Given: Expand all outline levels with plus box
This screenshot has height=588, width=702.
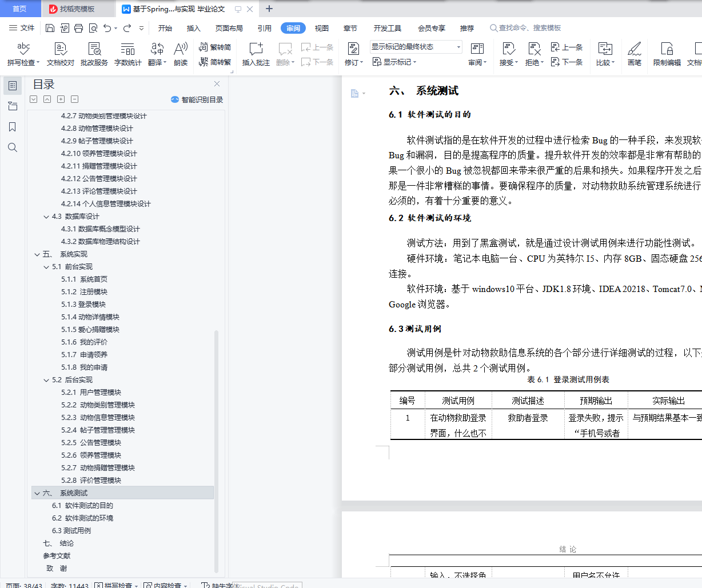Looking at the screenshot, I should pos(61,99).
